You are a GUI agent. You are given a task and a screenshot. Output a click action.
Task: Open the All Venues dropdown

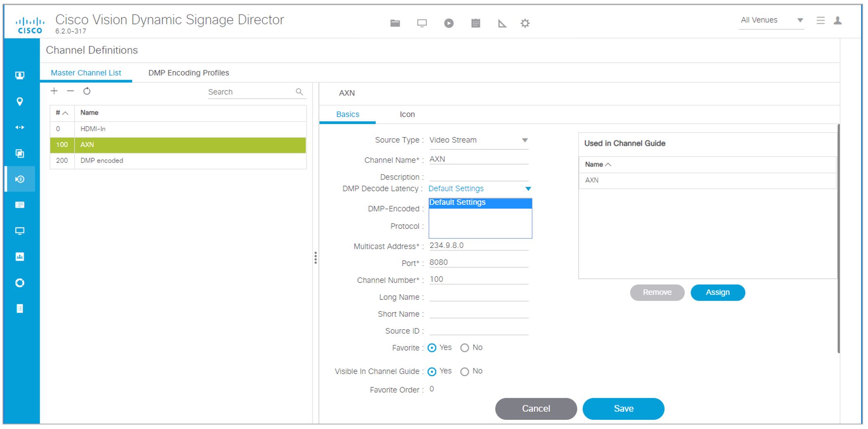click(x=771, y=20)
